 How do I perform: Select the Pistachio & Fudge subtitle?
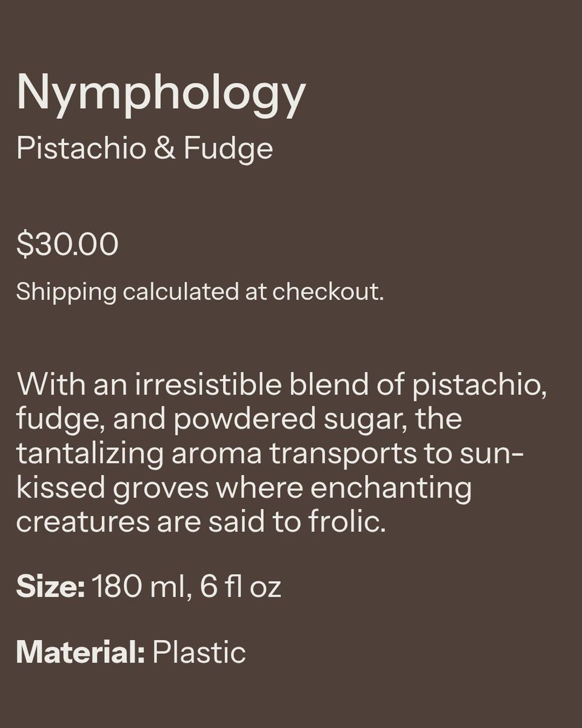[144, 149]
